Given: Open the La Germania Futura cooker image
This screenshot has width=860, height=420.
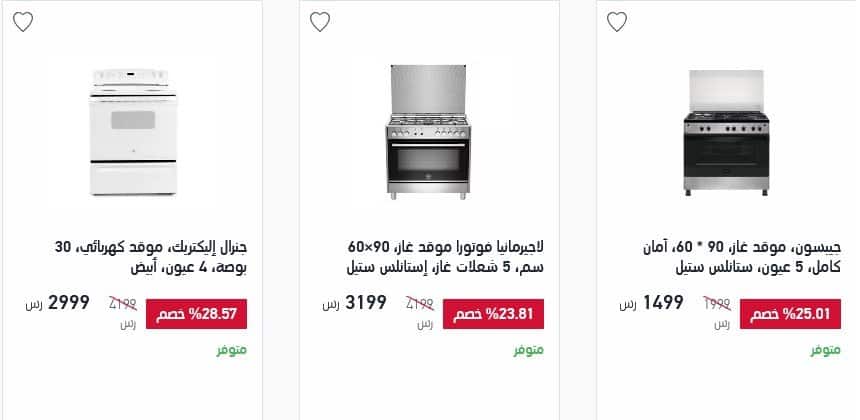Looking at the screenshot, I should [428, 132].
